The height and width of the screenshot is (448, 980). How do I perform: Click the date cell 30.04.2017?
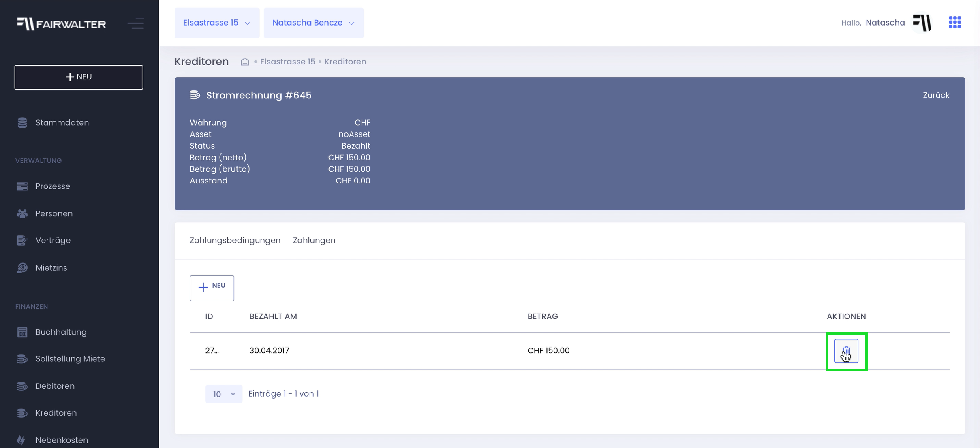[269, 351]
